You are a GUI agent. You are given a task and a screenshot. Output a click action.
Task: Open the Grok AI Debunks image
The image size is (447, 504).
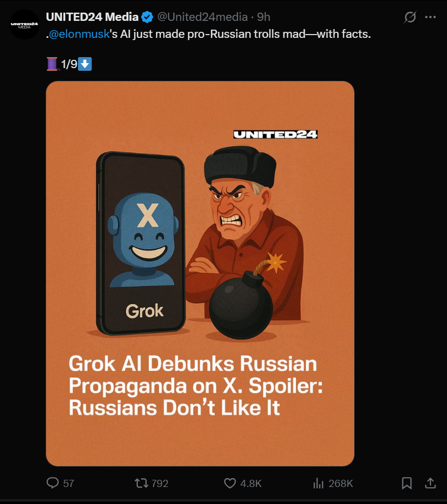[200, 273]
